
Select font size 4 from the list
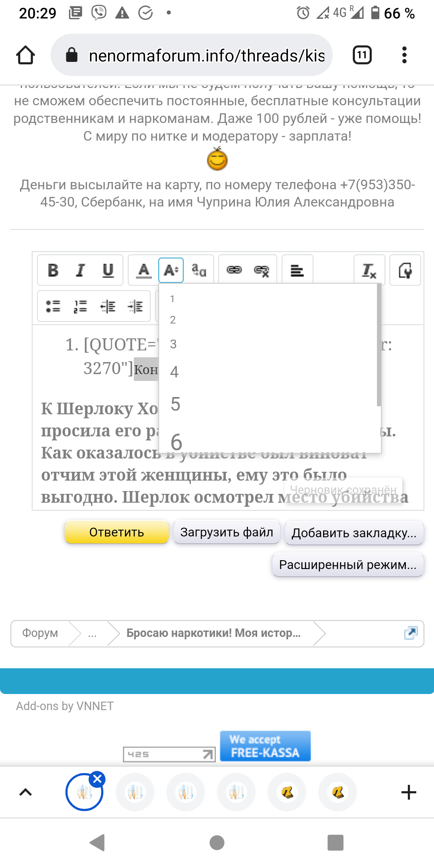(174, 372)
